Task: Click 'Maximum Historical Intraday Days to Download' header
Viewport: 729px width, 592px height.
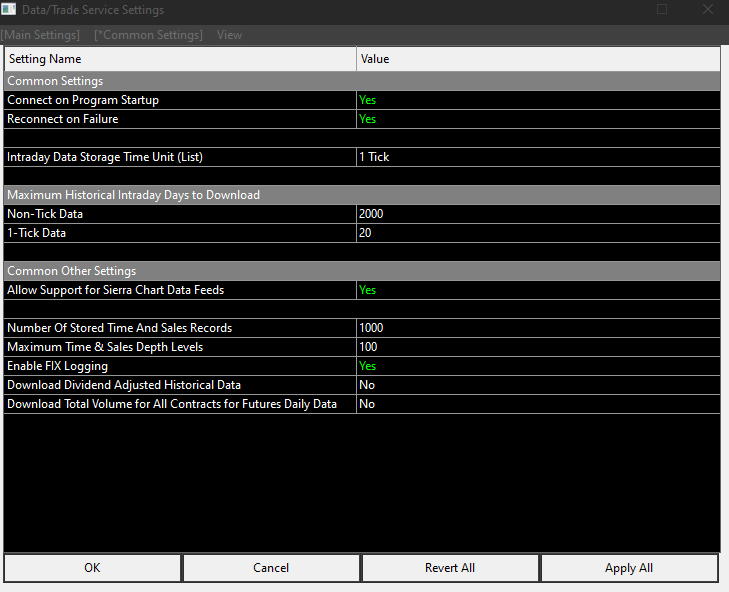Action: 362,195
